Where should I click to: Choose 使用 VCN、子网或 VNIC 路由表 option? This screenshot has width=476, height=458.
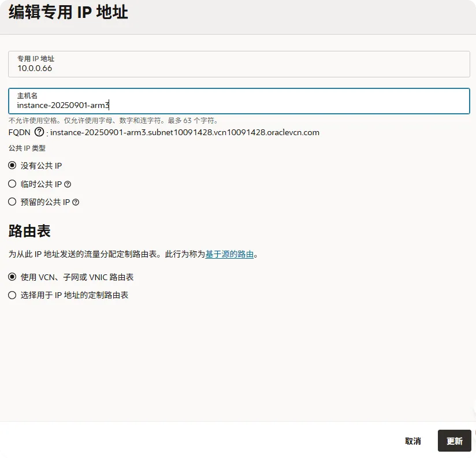[x=12, y=277]
